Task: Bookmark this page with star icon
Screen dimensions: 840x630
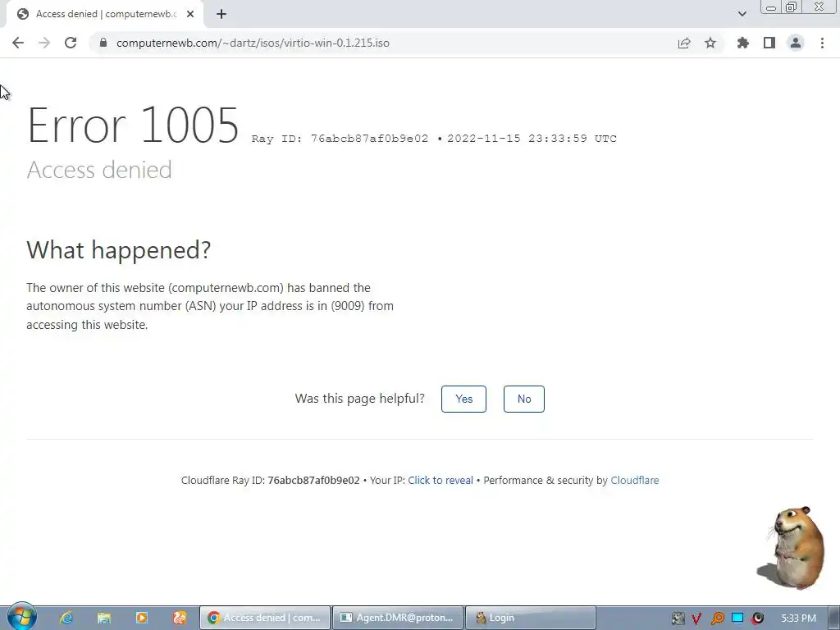Action: [x=710, y=43]
